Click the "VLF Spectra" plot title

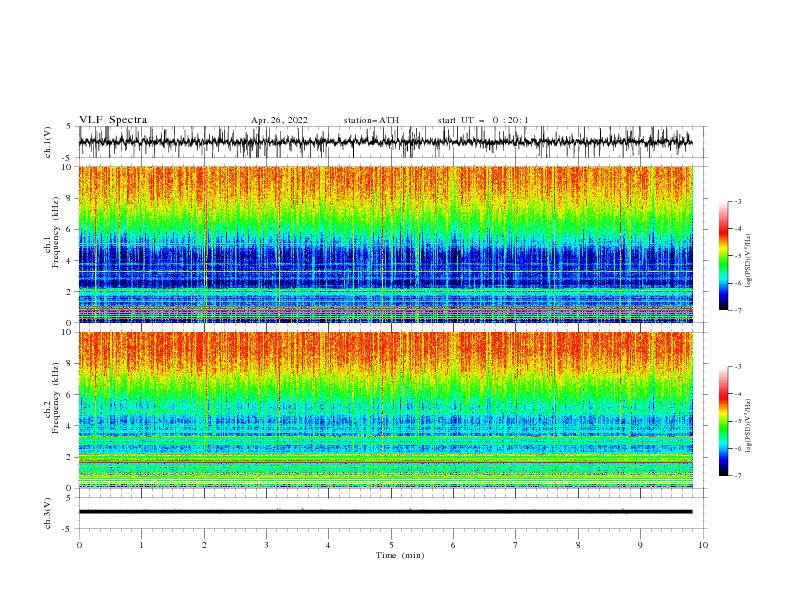113,120
